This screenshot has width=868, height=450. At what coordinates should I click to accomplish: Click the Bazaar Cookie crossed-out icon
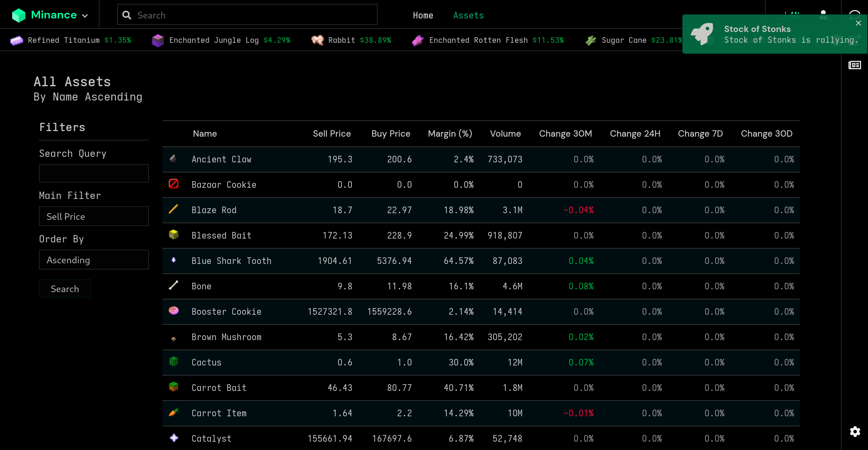pyautogui.click(x=174, y=184)
